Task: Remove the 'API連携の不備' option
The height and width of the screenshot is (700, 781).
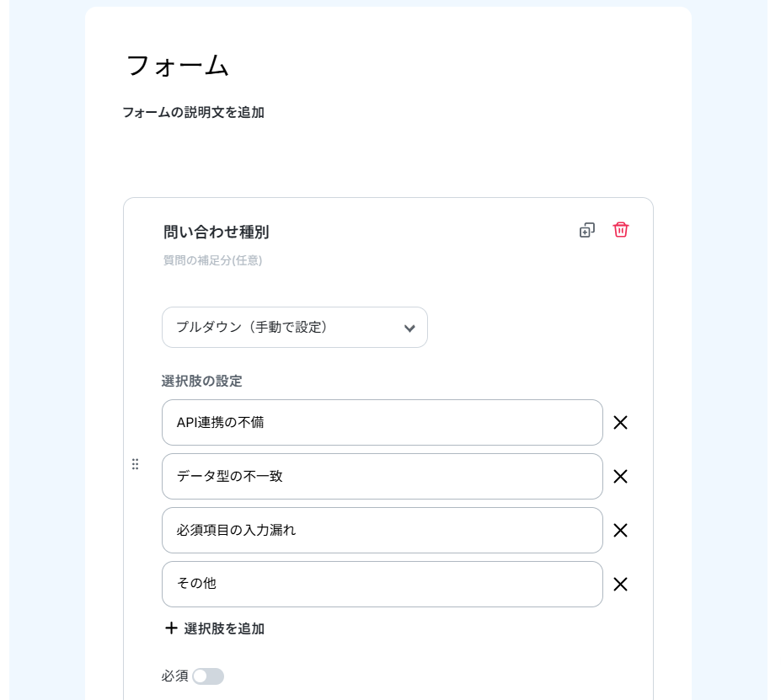Action: click(620, 423)
